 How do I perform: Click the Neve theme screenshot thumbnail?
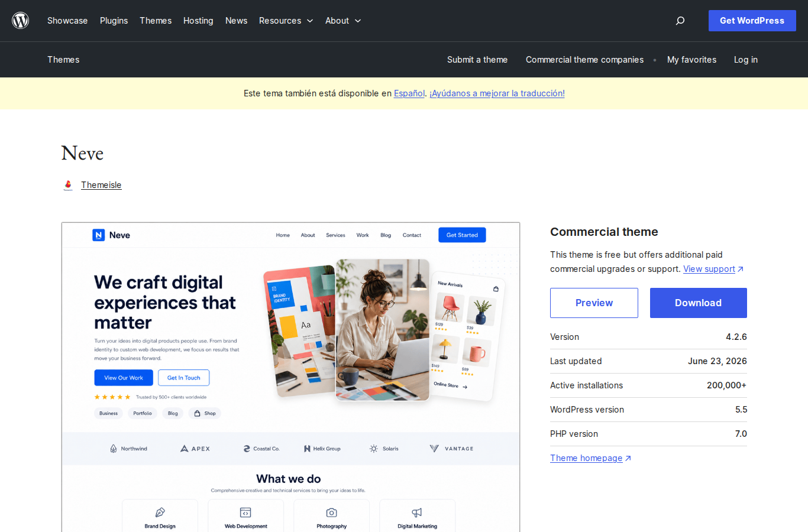[290, 377]
